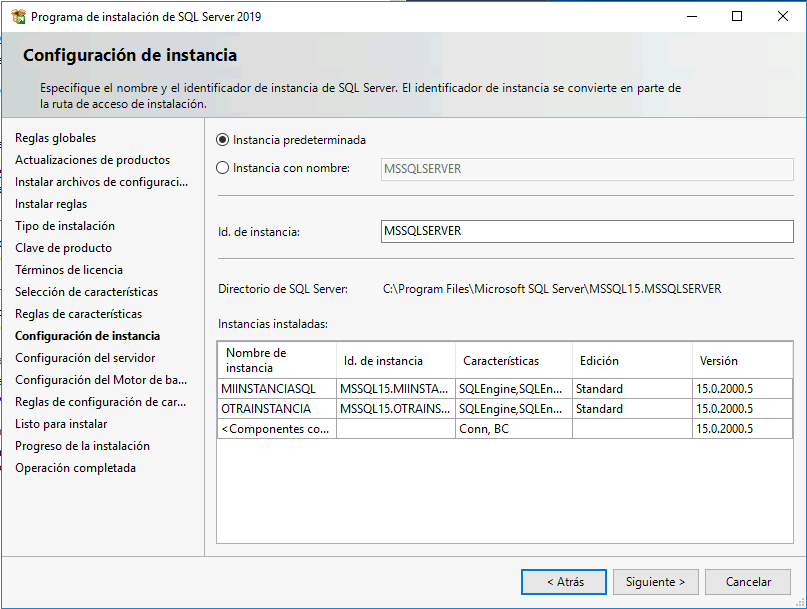Click the Características column header

pyautogui.click(x=514, y=360)
